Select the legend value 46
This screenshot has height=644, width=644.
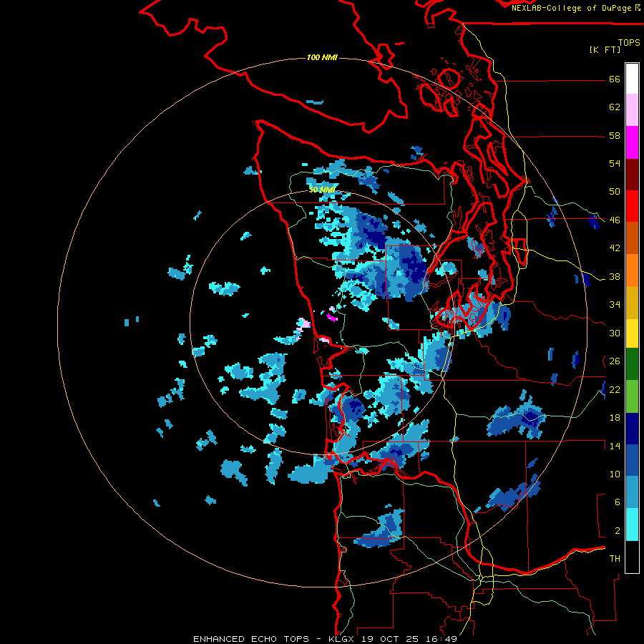(615, 220)
